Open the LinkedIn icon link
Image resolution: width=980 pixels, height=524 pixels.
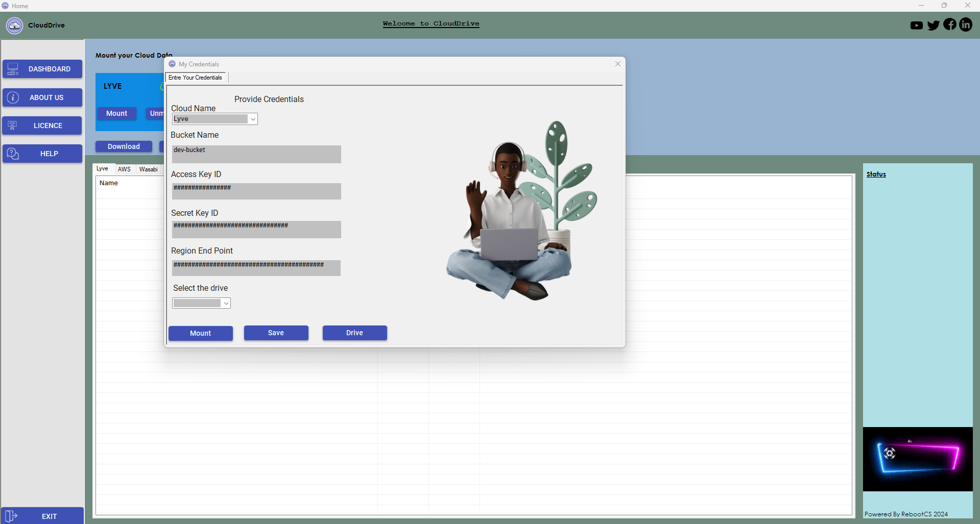point(966,24)
